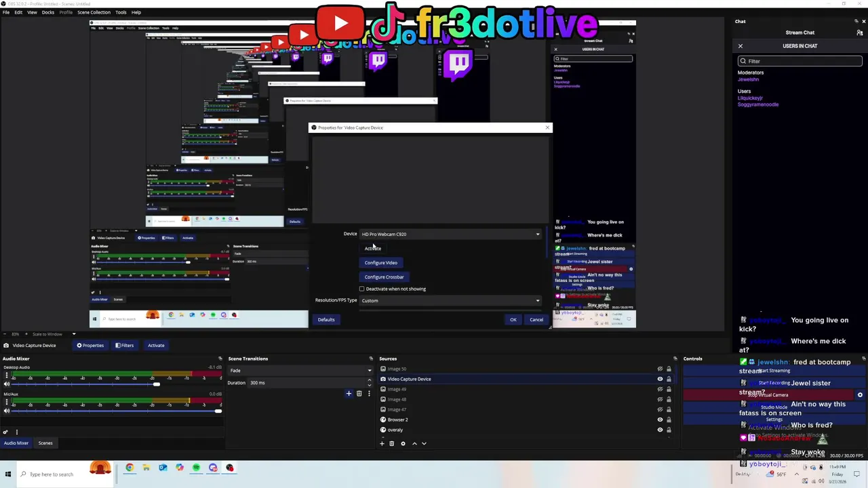Delete selected source with trash icon
This screenshot has width=868, height=488.
(x=391, y=443)
